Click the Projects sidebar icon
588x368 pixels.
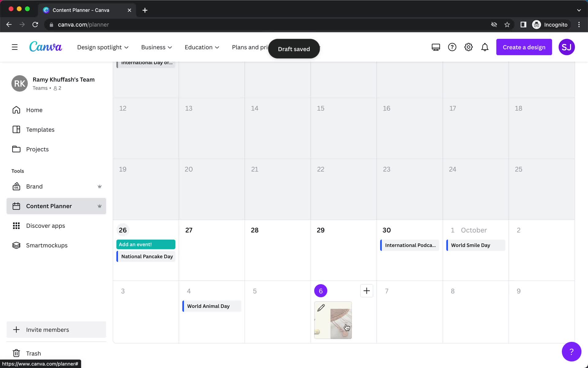tap(16, 149)
